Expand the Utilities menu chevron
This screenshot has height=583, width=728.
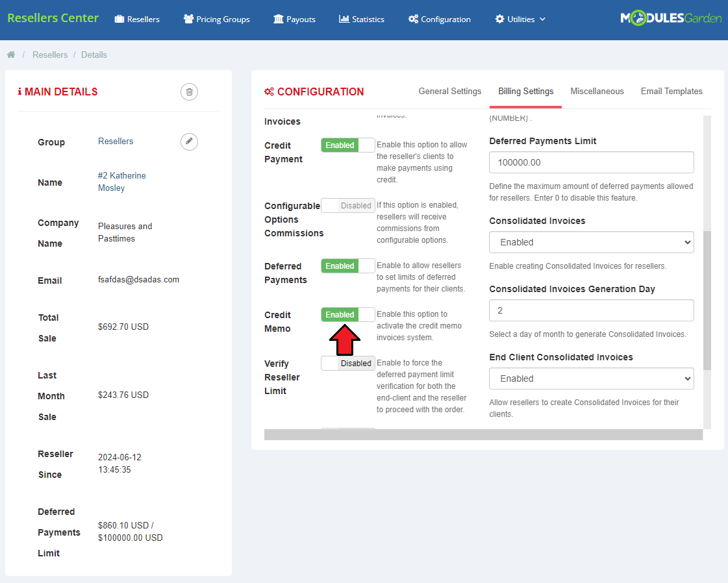(542, 19)
